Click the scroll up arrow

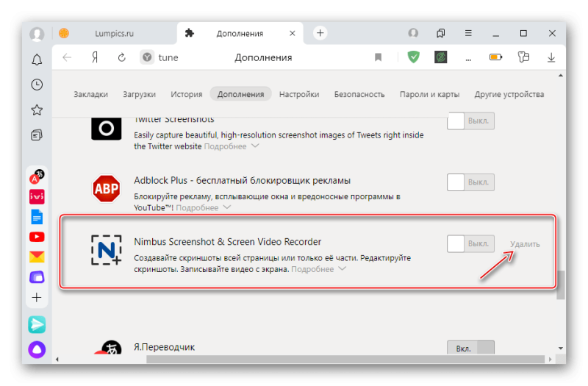point(561,76)
